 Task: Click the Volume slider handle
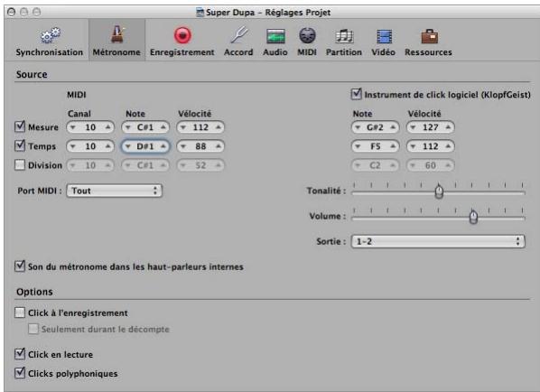(473, 217)
